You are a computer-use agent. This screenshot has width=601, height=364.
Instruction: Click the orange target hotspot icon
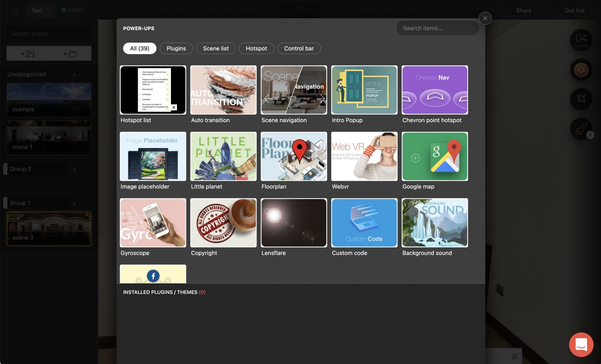pos(581,70)
